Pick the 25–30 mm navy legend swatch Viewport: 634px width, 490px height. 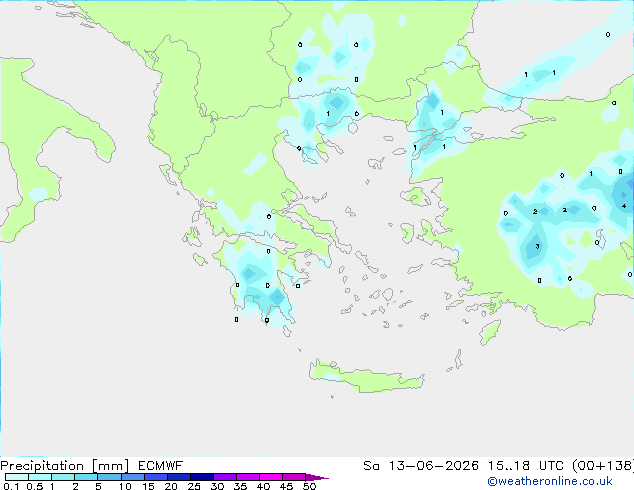click(201, 477)
